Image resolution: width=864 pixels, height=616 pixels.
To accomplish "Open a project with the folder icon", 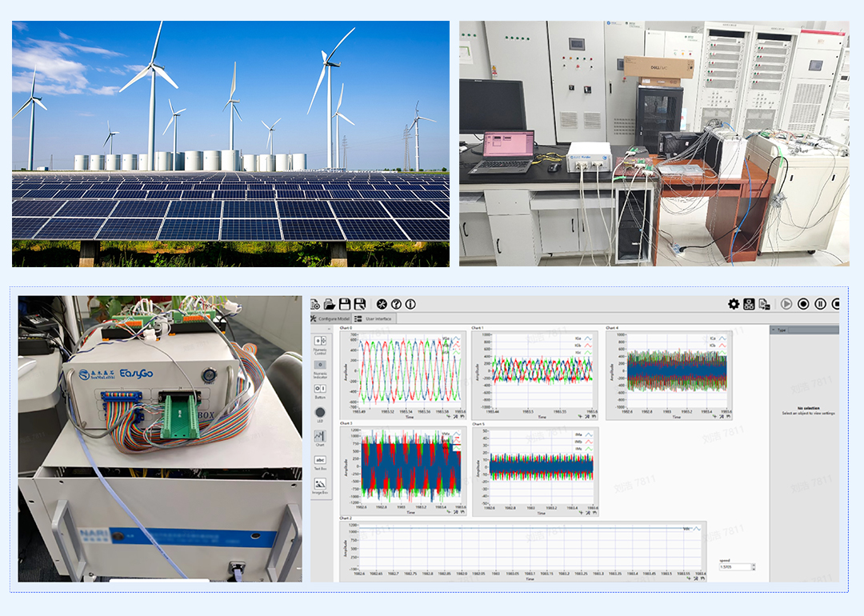I will [330, 304].
